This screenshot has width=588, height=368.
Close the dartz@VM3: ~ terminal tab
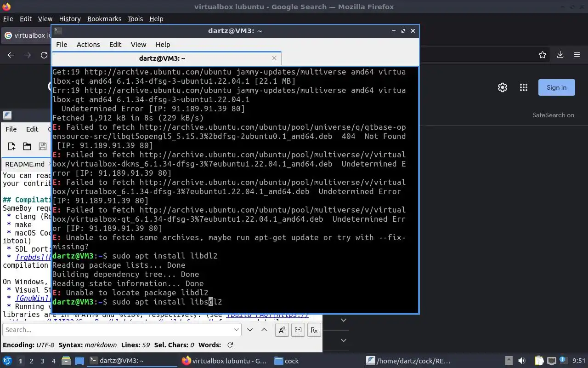pyautogui.click(x=274, y=58)
